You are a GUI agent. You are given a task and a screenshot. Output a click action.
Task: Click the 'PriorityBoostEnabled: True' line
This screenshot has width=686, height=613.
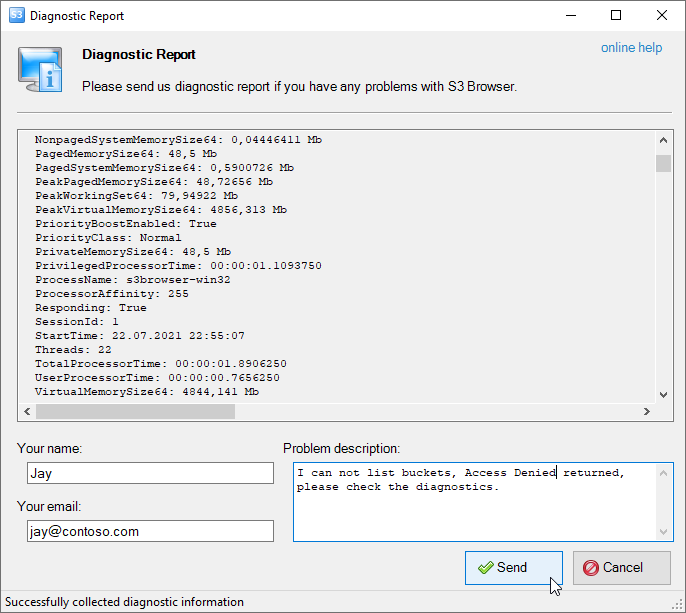pyautogui.click(x=126, y=224)
